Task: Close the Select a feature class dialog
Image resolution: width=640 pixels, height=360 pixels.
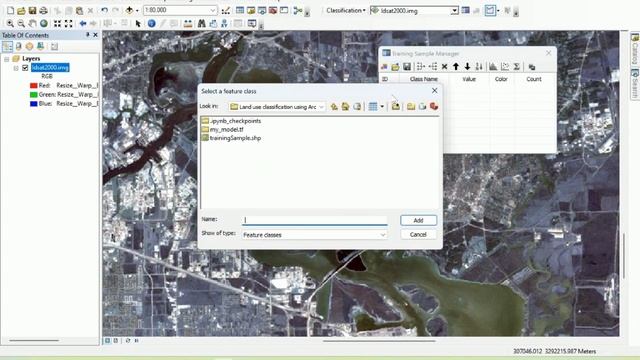Action: (435, 91)
